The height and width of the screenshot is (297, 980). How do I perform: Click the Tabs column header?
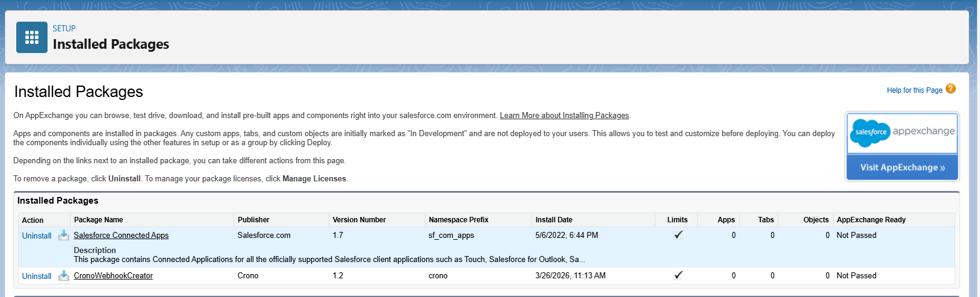(x=766, y=220)
